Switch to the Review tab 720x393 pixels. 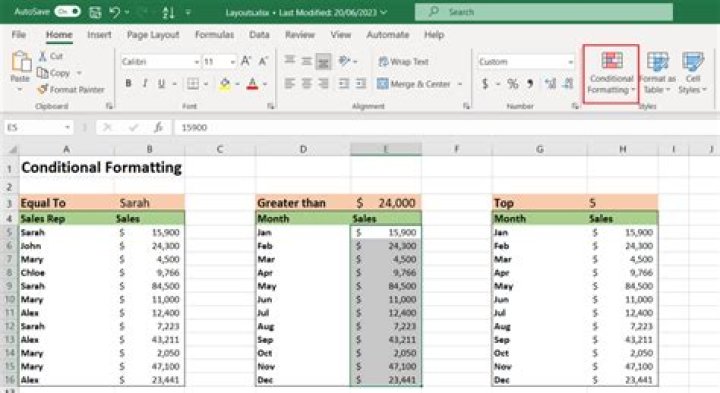pyautogui.click(x=299, y=34)
